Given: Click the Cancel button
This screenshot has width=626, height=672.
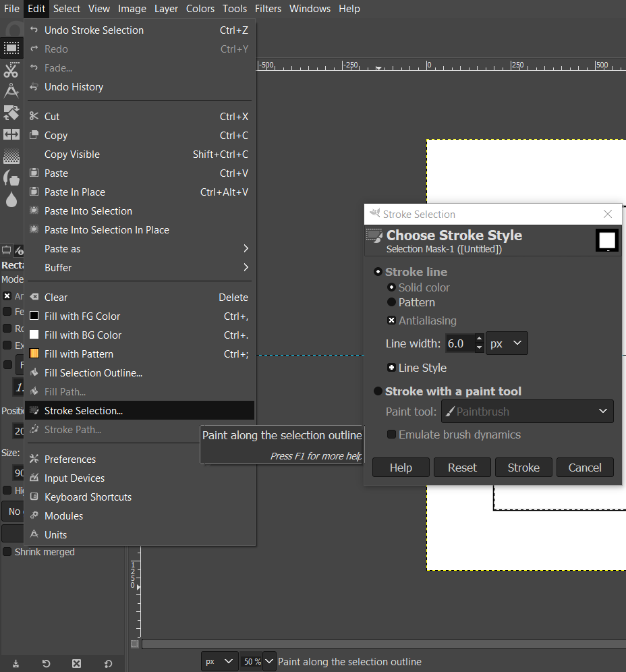Looking at the screenshot, I should click(585, 467).
